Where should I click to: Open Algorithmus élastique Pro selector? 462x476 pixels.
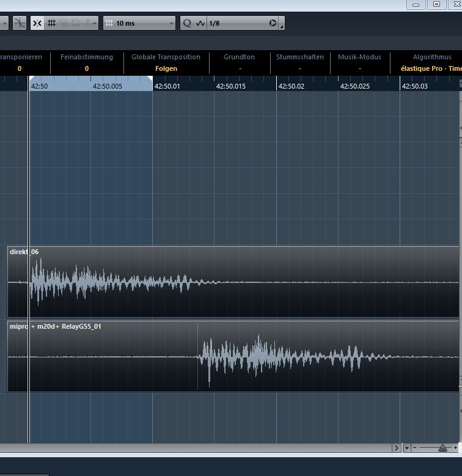click(x=431, y=68)
